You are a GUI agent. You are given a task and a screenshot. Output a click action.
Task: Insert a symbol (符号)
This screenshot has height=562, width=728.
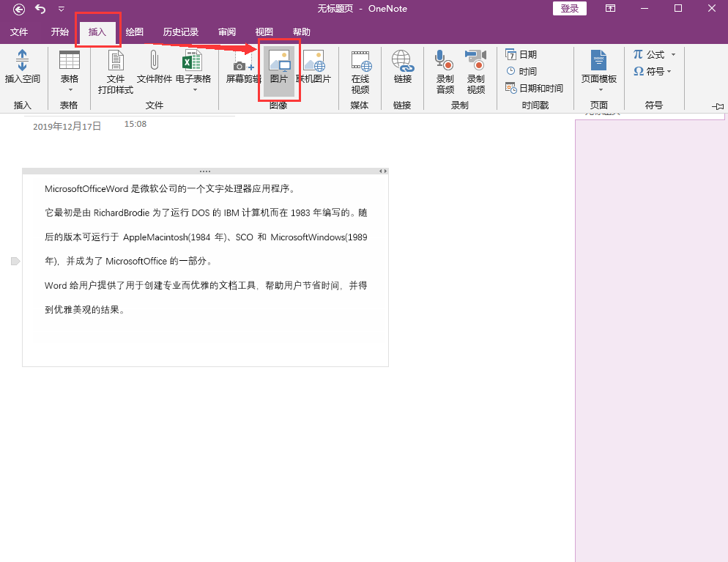coord(649,72)
